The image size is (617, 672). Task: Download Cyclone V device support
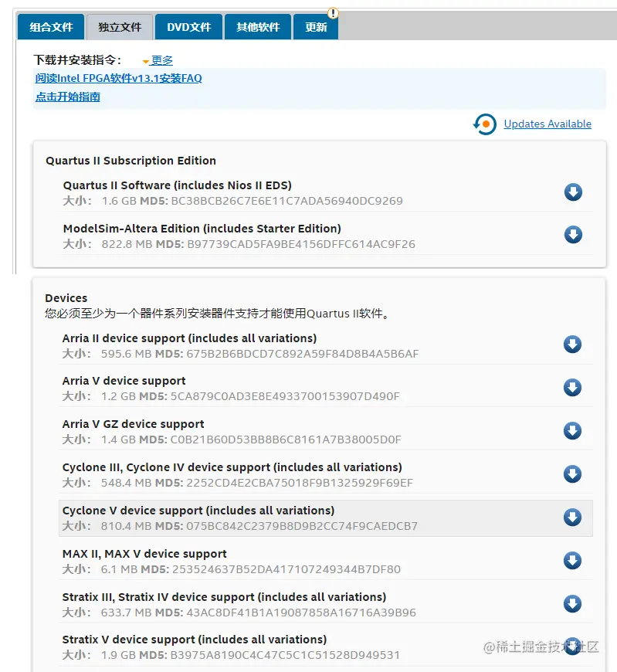(x=572, y=518)
